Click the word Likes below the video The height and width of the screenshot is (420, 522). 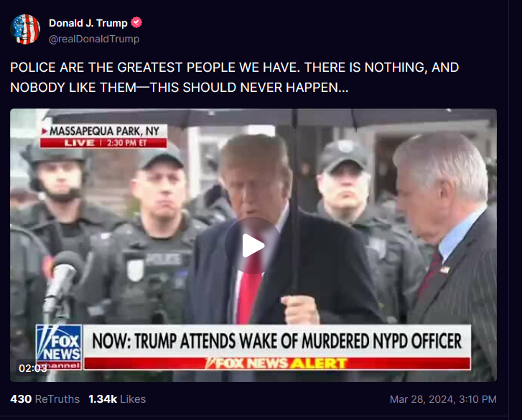point(133,399)
